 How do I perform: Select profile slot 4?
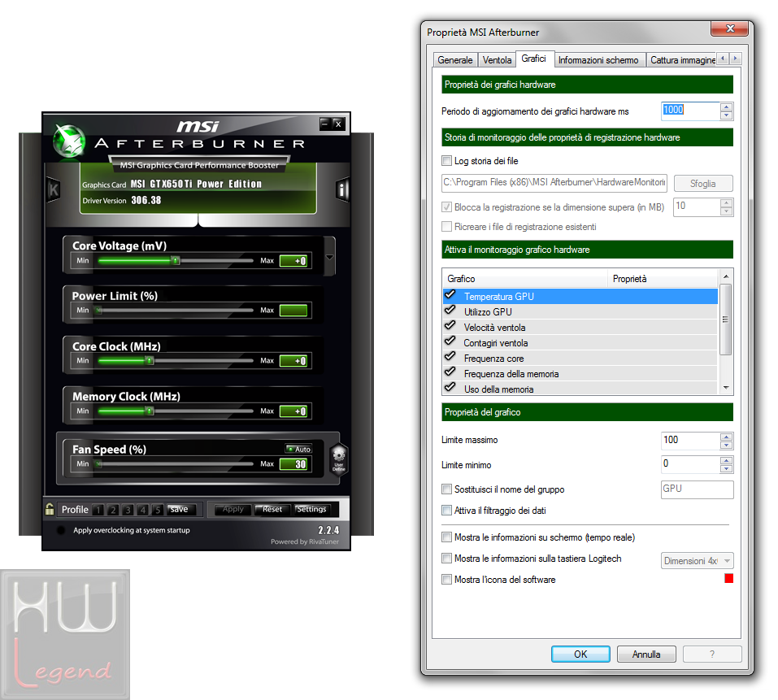[143, 510]
